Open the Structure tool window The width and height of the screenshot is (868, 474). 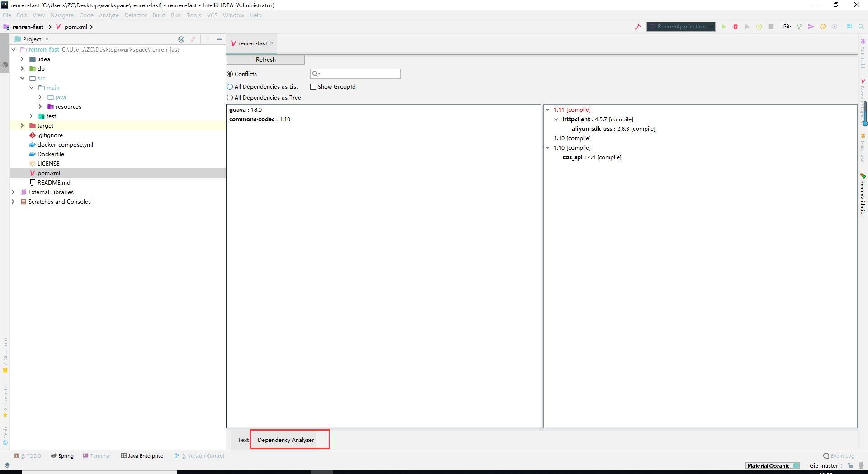click(5, 355)
